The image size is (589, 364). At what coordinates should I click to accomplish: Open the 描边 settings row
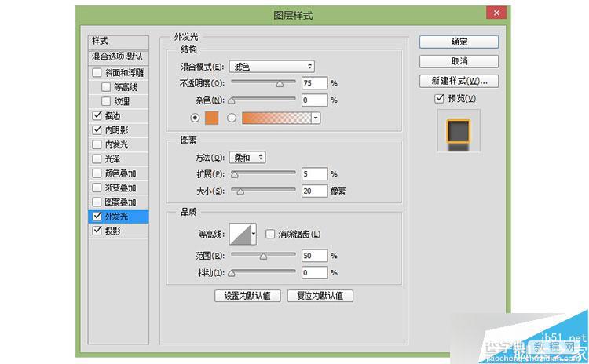[x=119, y=115]
